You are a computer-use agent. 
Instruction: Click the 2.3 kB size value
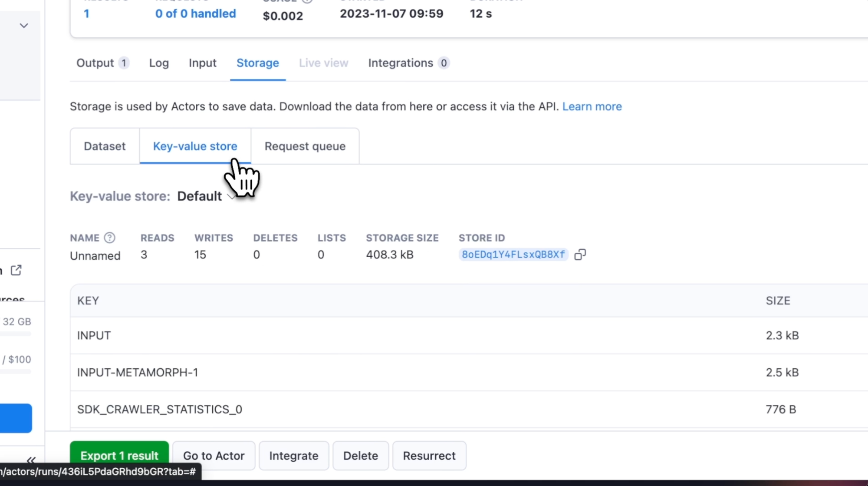tap(782, 335)
